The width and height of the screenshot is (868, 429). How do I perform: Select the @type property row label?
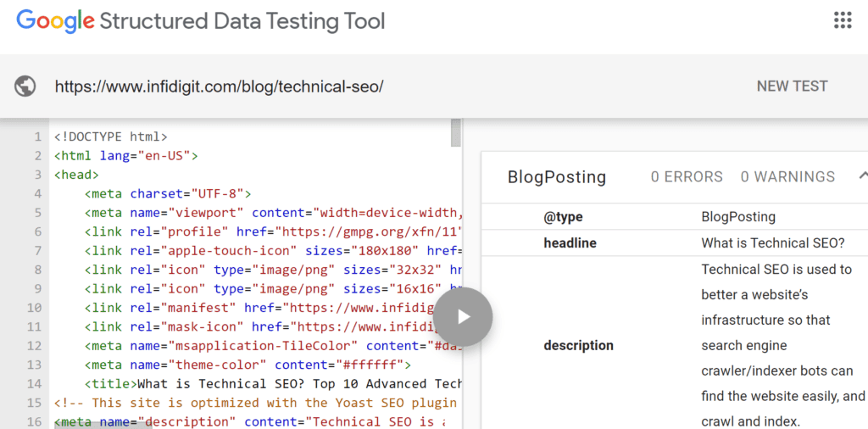click(x=563, y=217)
